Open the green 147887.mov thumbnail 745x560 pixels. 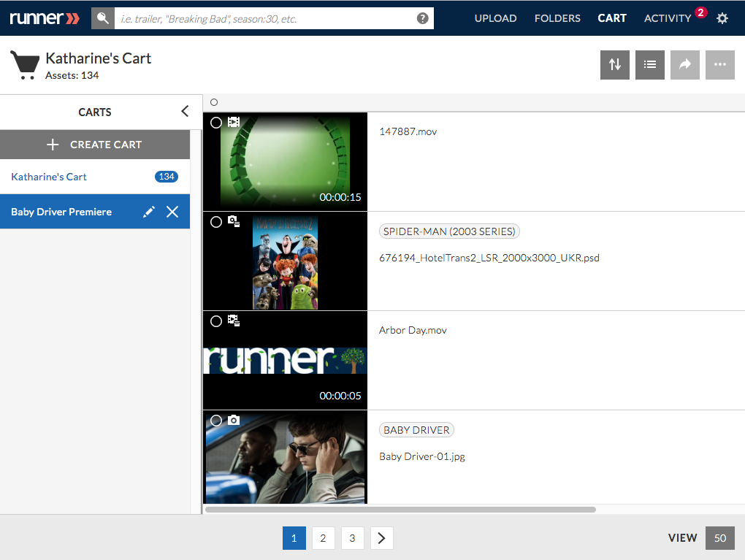285,161
